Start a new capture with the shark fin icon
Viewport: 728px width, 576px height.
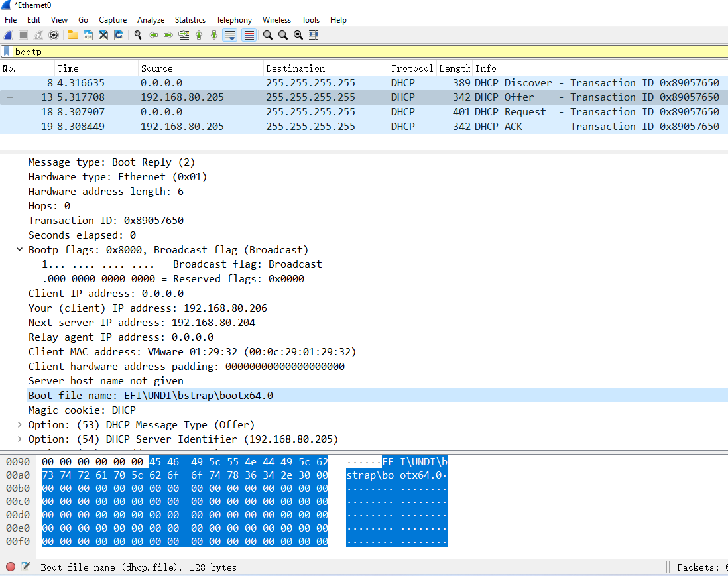point(8,35)
